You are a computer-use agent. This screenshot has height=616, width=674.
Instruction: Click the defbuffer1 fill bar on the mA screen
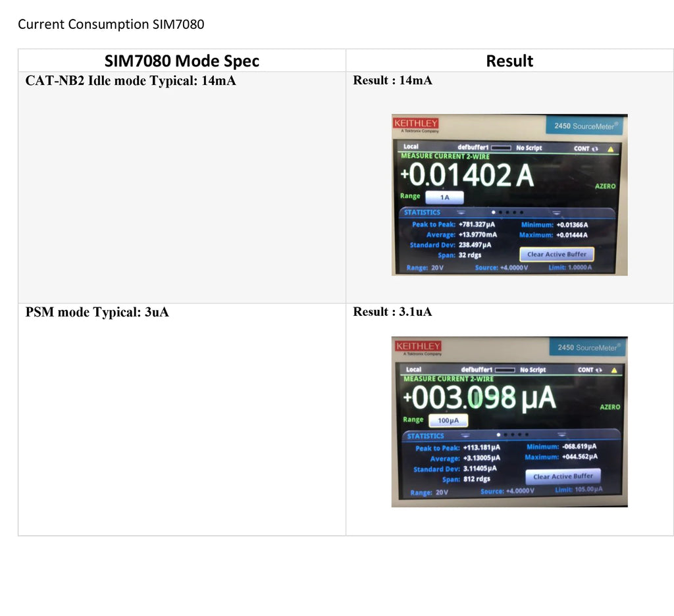501,148
